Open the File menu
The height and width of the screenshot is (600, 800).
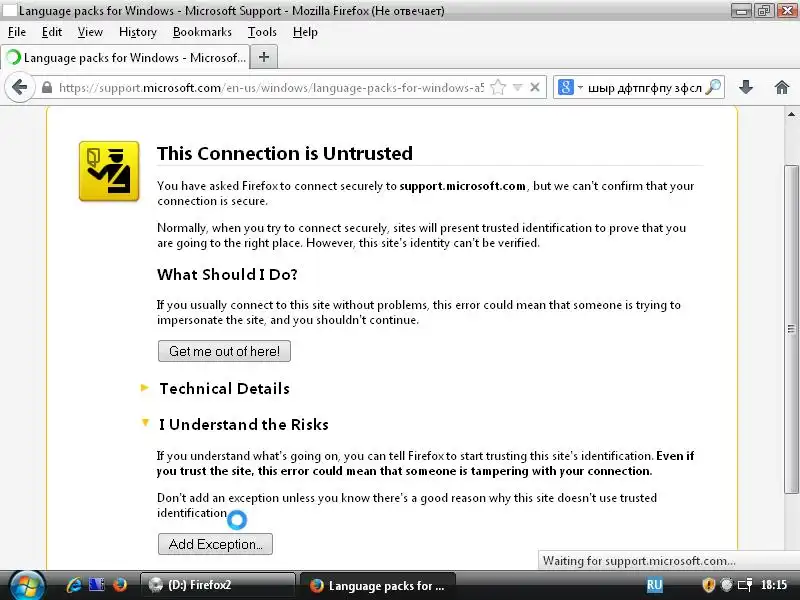point(17,32)
